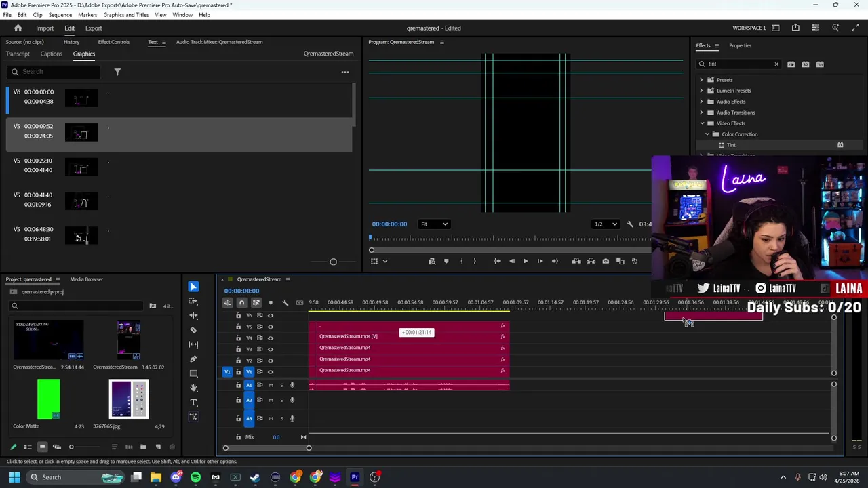
Task: Solo track A2
Action: (281, 400)
